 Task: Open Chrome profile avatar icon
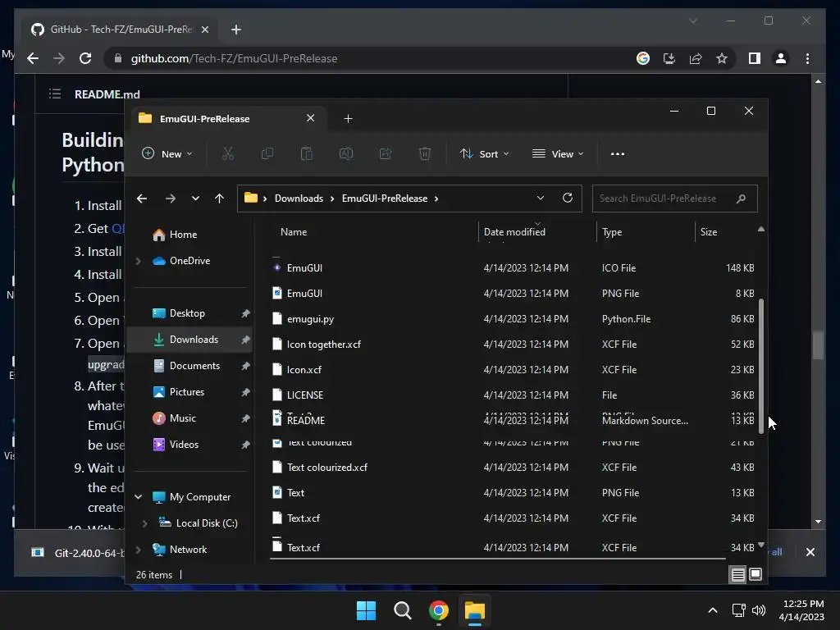click(781, 58)
